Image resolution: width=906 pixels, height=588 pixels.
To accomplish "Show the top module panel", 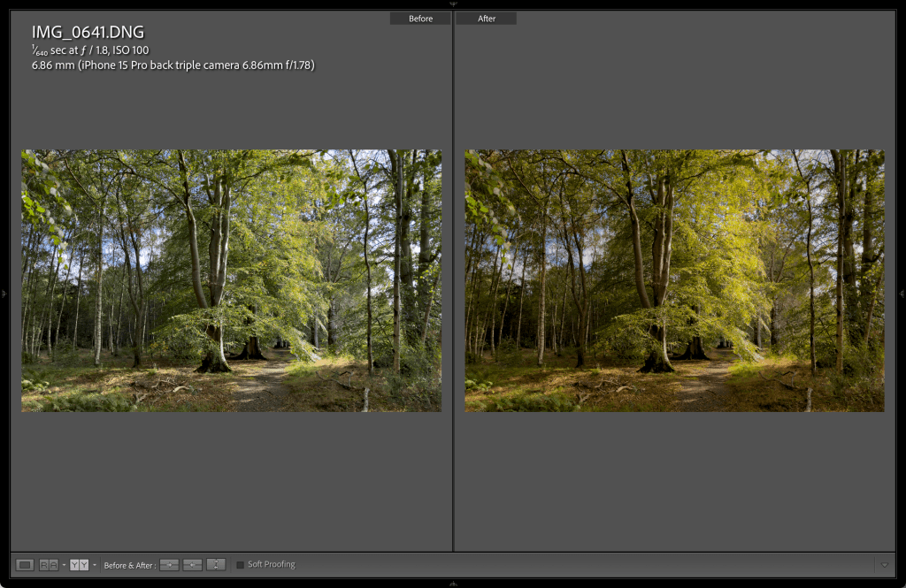I will pos(453,4).
